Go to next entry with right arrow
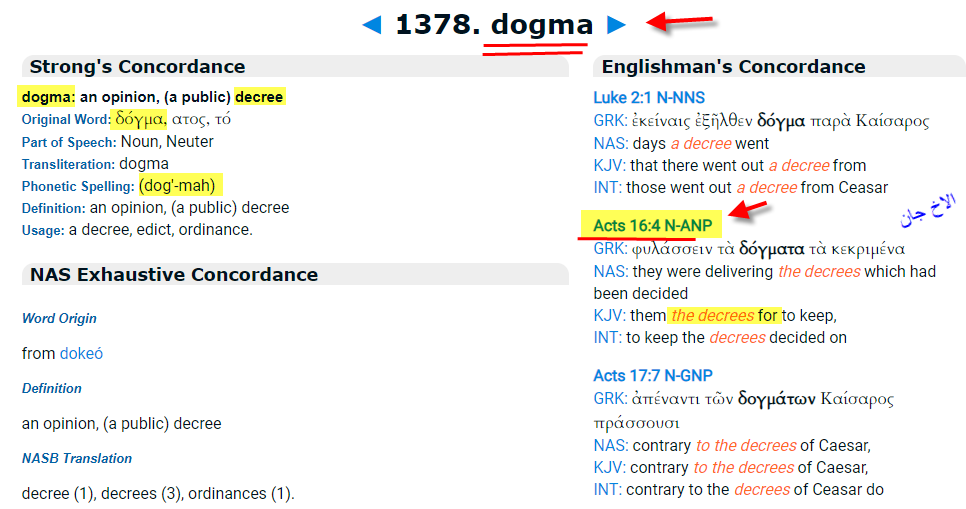The image size is (966, 509). pyautogui.click(x=616, y=25)
